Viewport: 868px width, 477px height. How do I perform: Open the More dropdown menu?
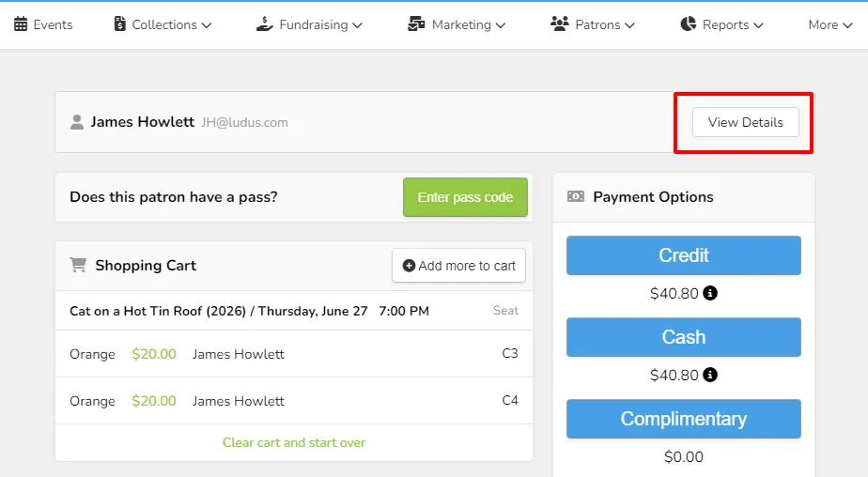[x=829, y=24]
